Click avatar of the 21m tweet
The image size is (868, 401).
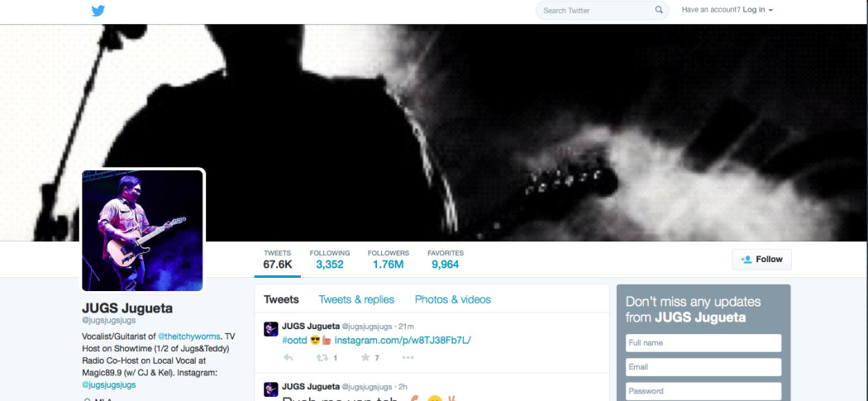click(x=270, y=329)
